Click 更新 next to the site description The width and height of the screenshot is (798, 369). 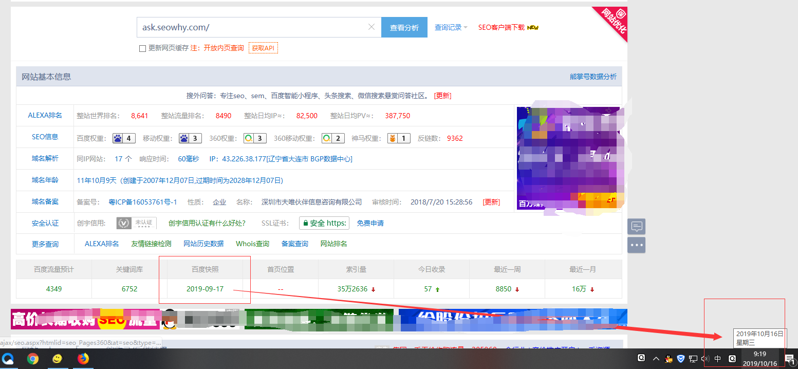click(442, 96)
